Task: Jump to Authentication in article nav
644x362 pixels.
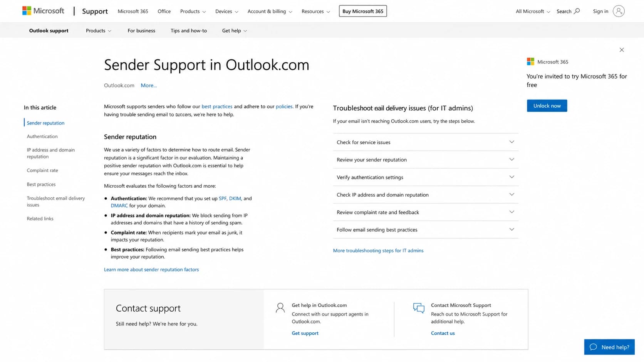Action: (x=42, y=137)
